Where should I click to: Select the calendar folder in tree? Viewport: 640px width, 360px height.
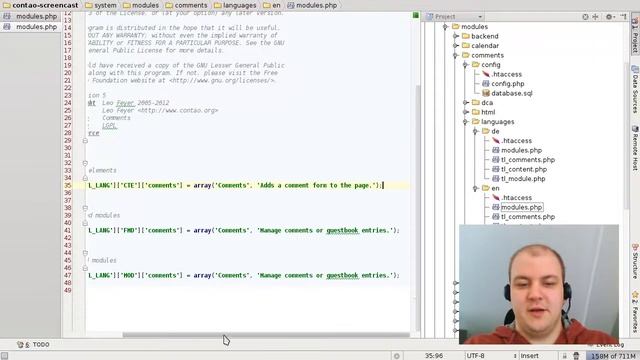pyautogui.click(x=485, y=45)
